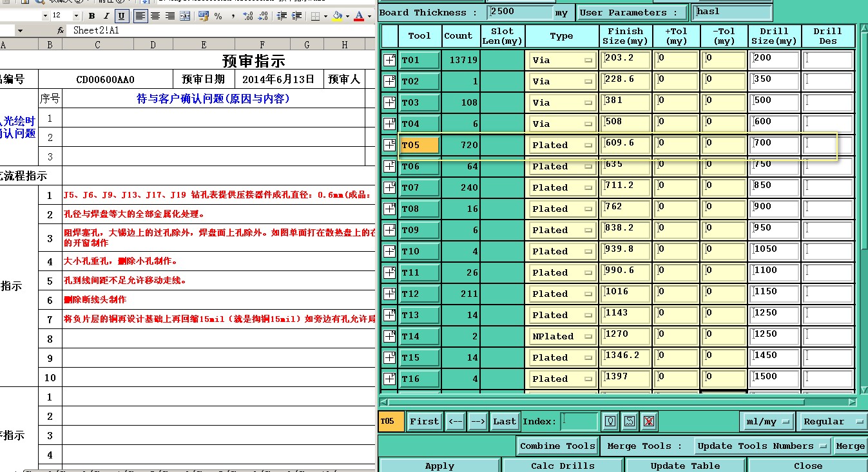Viewport: 868px width, 472px height.
Task: Select the highlighted tool T05 button
Action: tap(420, 145)
